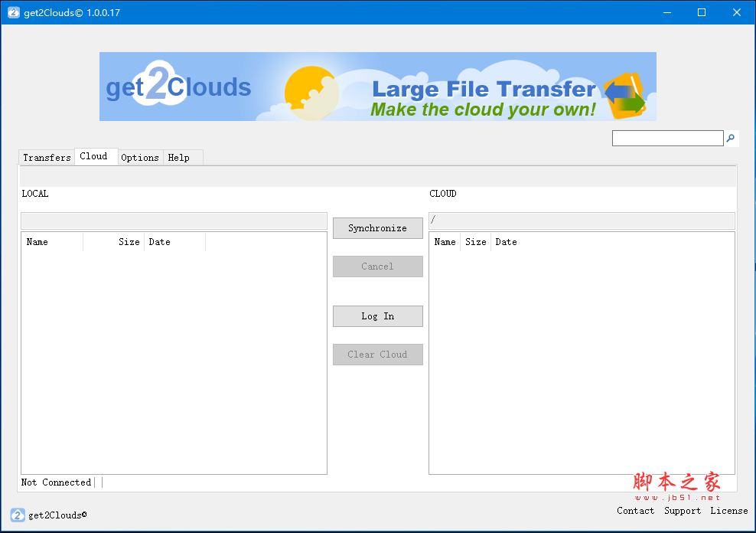Image resolution: width=756 pixels, height=533 pixels.
Task: Open the Contact link
Action: coord(635,510)
